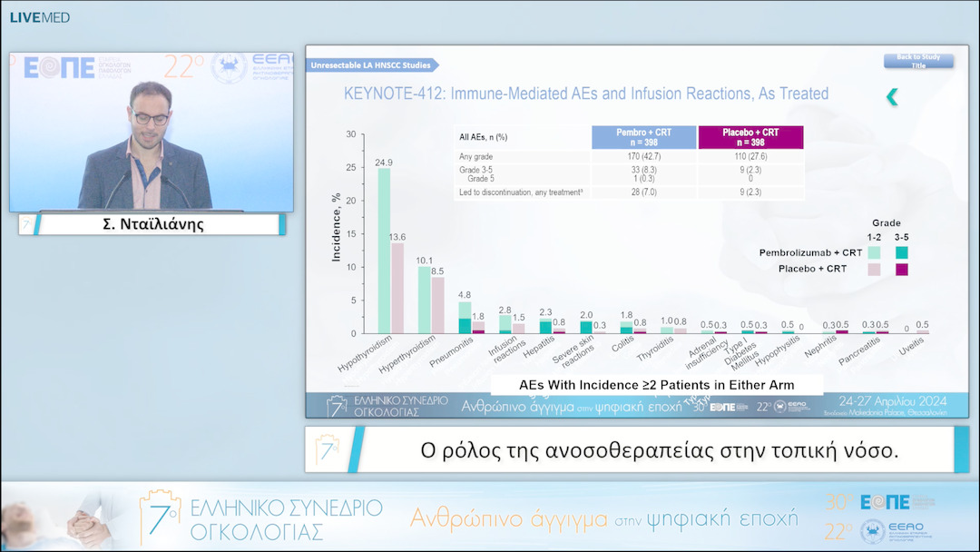Click the teal back chevron arrow on slide
This screenshot has width=980, height=552.
coord(892,97)
